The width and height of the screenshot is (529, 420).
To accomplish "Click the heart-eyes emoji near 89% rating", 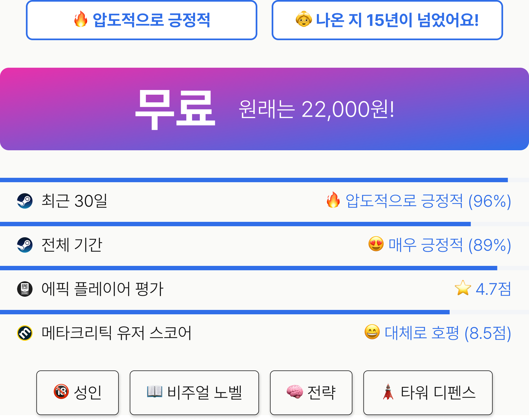I will [x=376, y=244].
